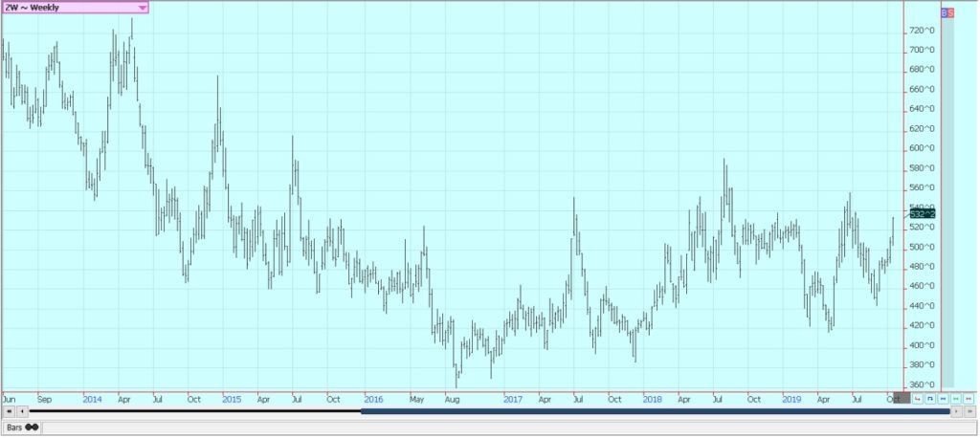
Task: Jump to chart start with rewind button
Action: [10, 411]
